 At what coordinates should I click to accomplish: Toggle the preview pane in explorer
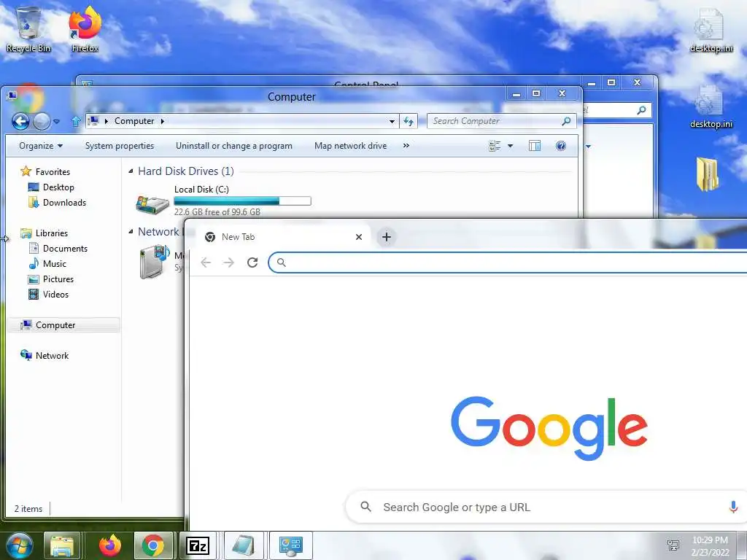535,146
